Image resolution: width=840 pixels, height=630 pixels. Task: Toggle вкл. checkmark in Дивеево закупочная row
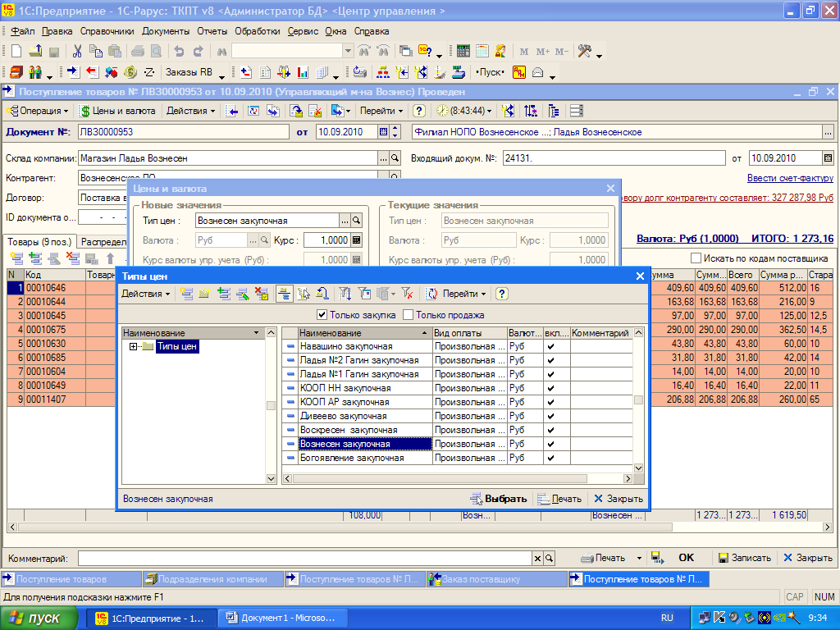pos(550,416)
